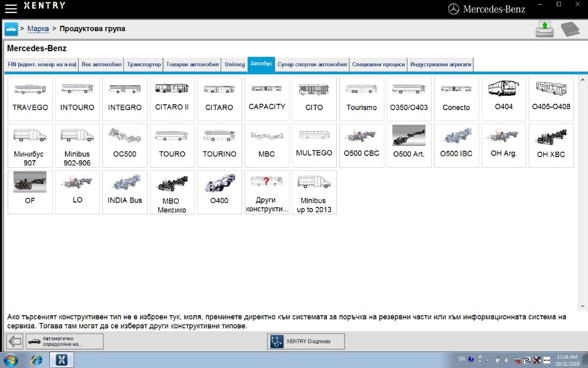Select the O500 CBC chassis tile
The height and width of the screenshot is (368, 588).
click(362, 145)
